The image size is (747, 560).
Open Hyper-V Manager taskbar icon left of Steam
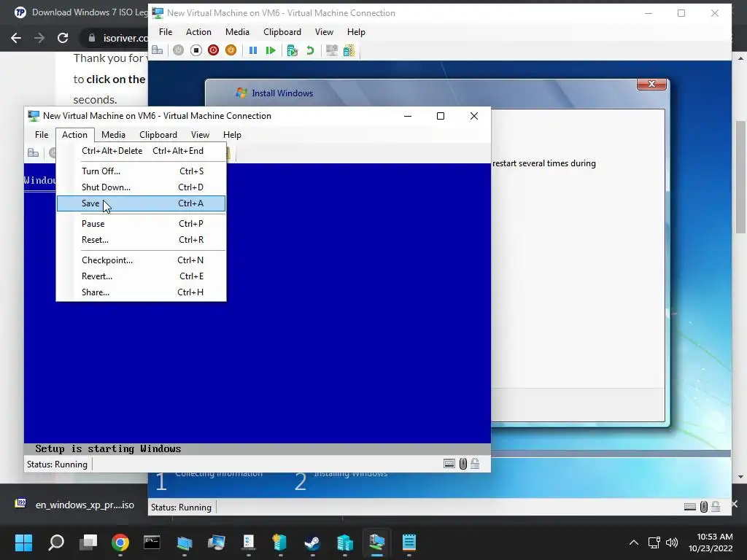[x=280, y=542]
